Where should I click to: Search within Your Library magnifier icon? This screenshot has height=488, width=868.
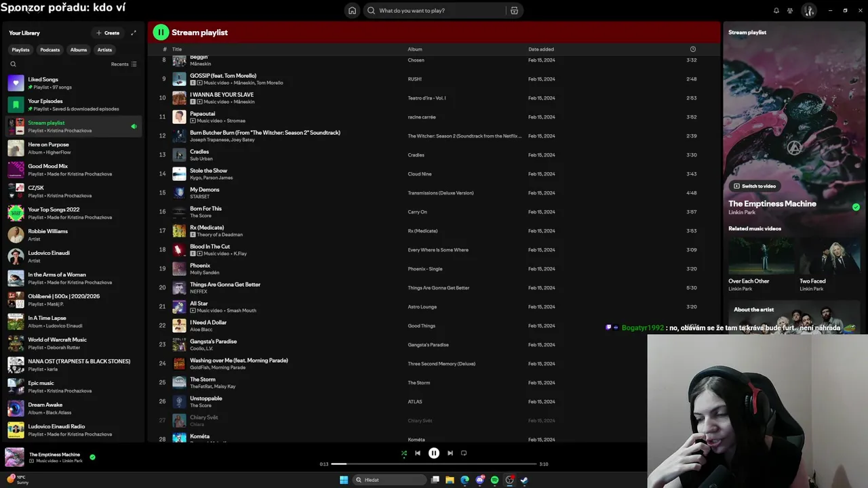[13, 64]
